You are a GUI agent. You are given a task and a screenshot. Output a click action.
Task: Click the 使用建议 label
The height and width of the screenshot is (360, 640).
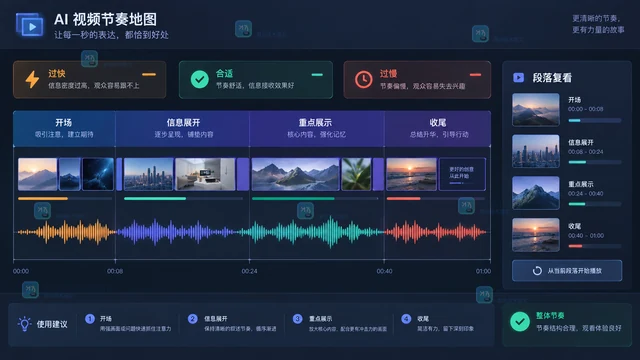pyautogui.click(x=52, y=324)
